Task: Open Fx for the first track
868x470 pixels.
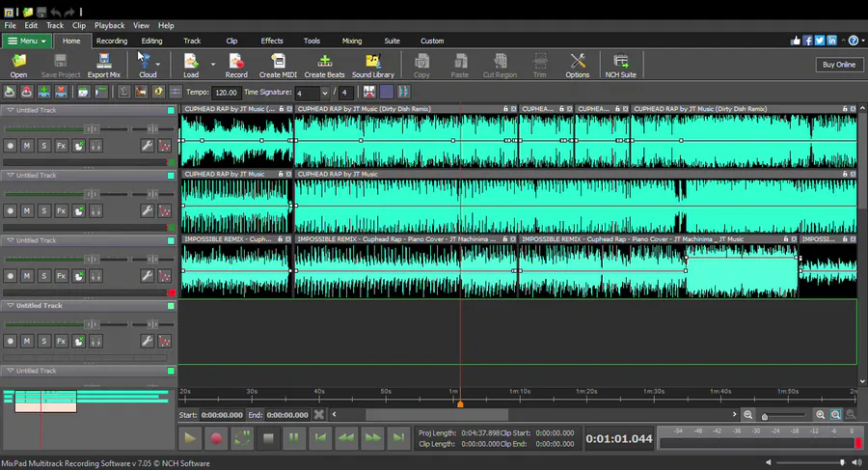Action: coord(62,146)
